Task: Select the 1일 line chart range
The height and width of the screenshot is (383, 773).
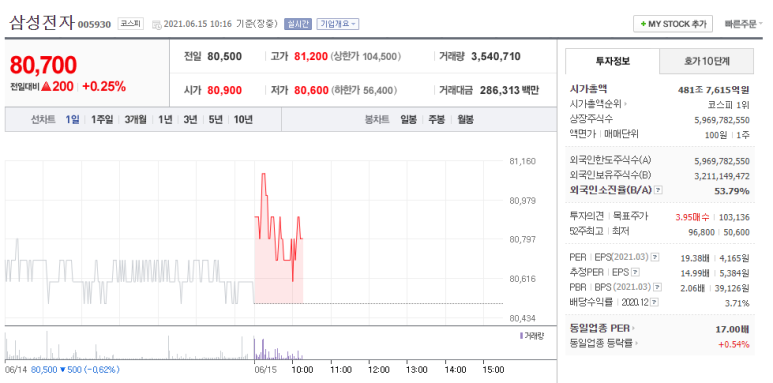Action: point(72,120)
